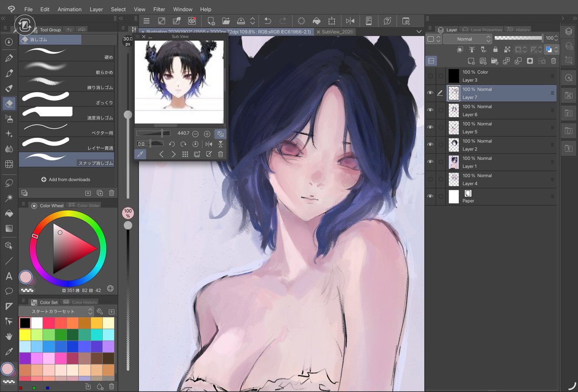The image size is (578, 392).
Task: Switch to the Color Slider tab
Action: coord(84,206)
